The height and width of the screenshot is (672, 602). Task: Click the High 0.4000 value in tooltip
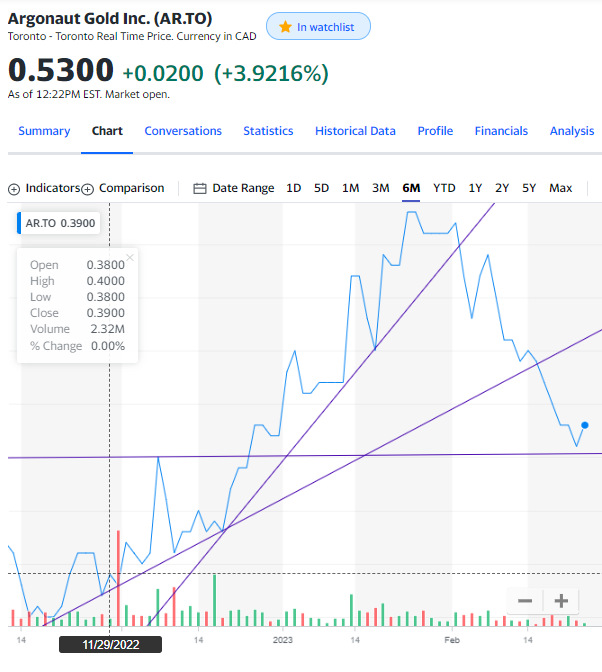coord(105,281)
